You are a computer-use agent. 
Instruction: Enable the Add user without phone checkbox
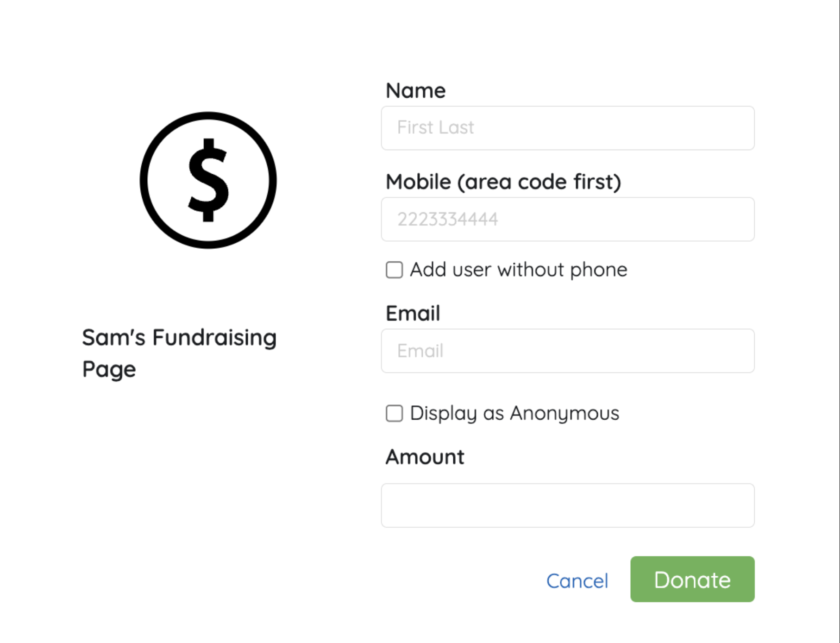[x=394, y=270]
